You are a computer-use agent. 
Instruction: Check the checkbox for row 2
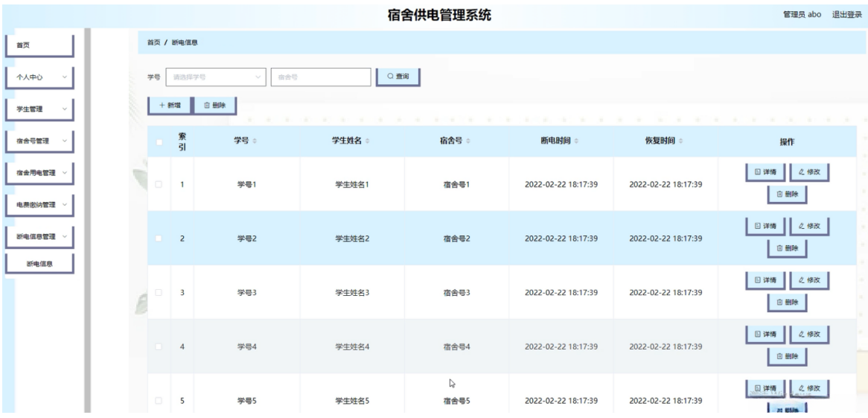(x=159, y=238)
